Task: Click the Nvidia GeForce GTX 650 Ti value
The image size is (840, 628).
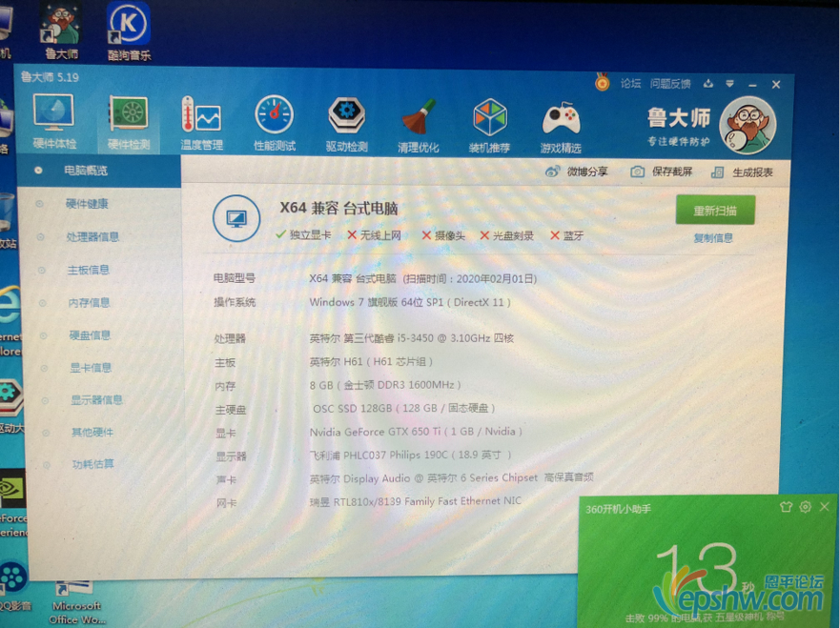Action: (416, 432)
